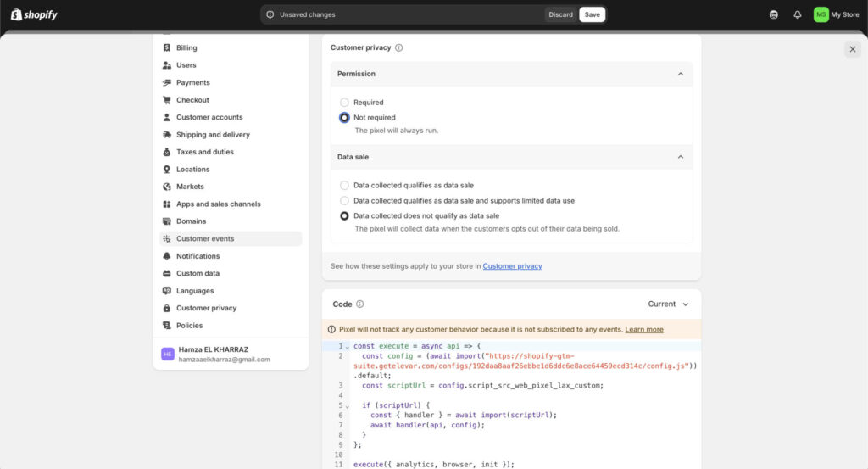The width and height of the screenshot is (868, 469).
Task: Open the Current code version dropdown
Action: pos(668,304)
